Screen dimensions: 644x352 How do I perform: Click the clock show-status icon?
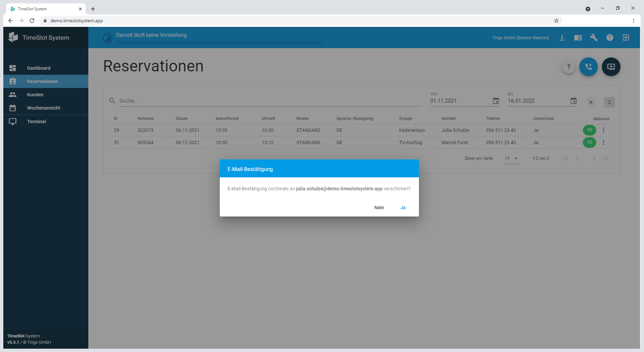point(107,38)
